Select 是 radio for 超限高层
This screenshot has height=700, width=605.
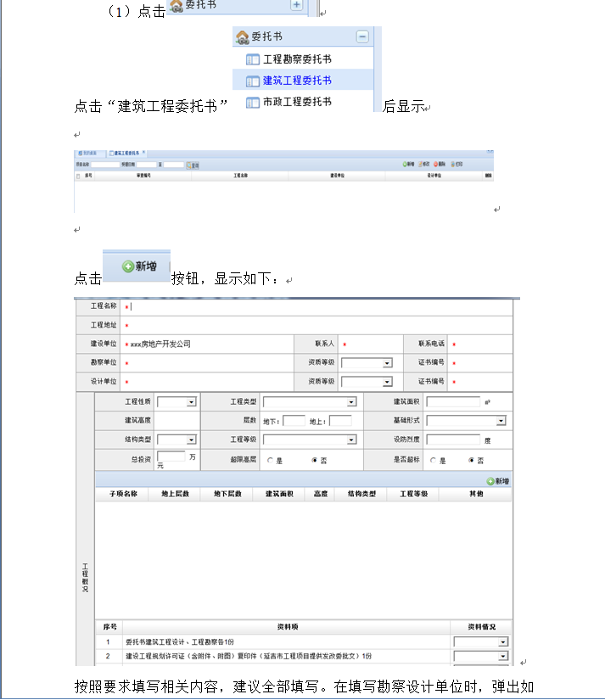point(270,460)
